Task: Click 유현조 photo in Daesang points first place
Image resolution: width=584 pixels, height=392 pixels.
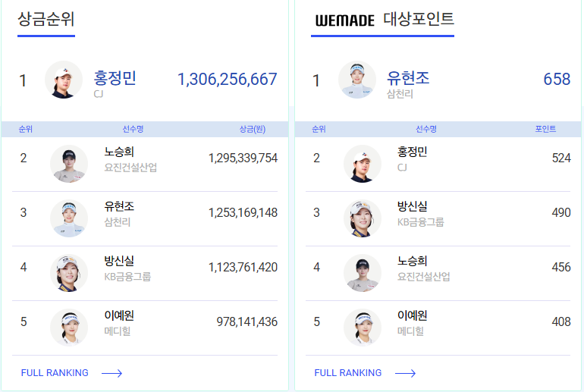Action: pyautogui.click(x=357, y=80)
